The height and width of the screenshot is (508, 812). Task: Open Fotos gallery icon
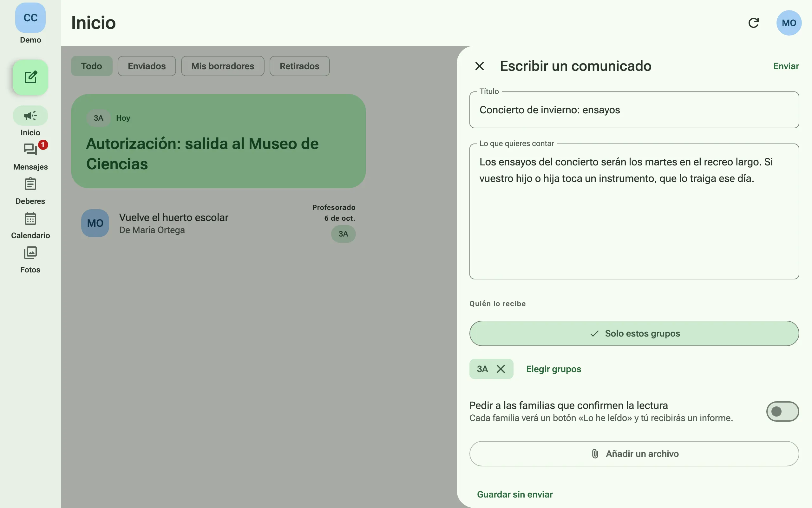[x=30, y=253]
